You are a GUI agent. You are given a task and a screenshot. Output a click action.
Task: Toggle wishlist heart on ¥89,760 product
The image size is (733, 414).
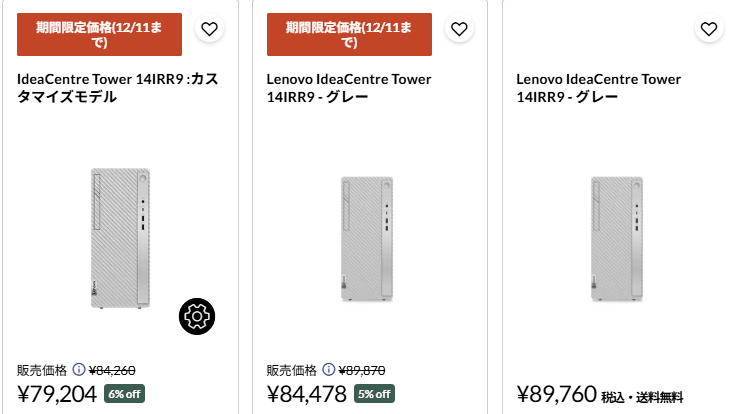[x=709, y=29]
